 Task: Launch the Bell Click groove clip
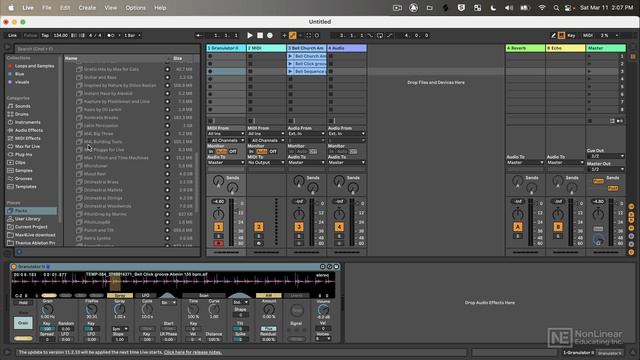click(290, 64)
